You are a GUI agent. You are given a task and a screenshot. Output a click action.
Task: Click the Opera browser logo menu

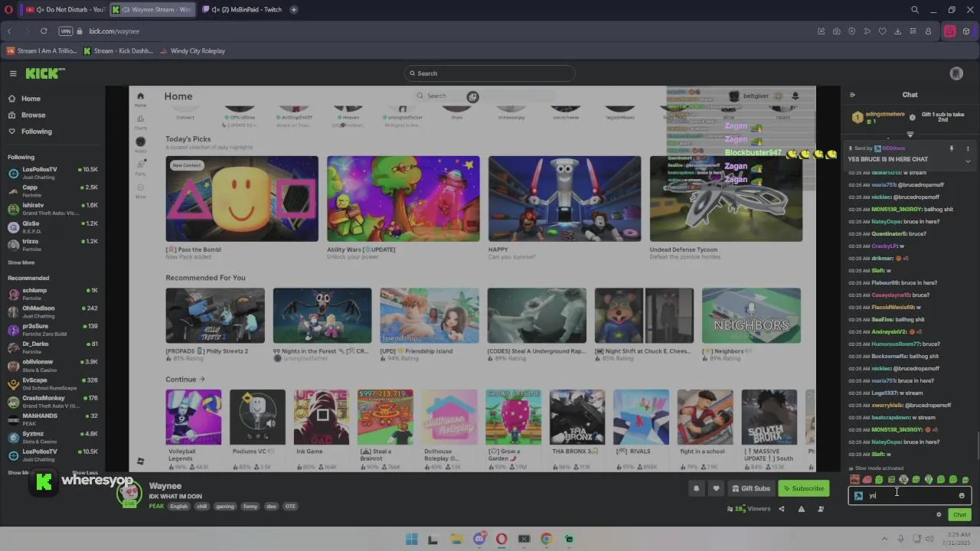8,10
